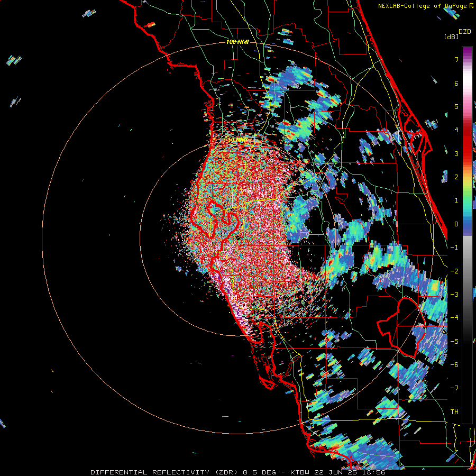Select the 2 value on the scale
This screenshot has height=476, width=476.
[456, 177]
